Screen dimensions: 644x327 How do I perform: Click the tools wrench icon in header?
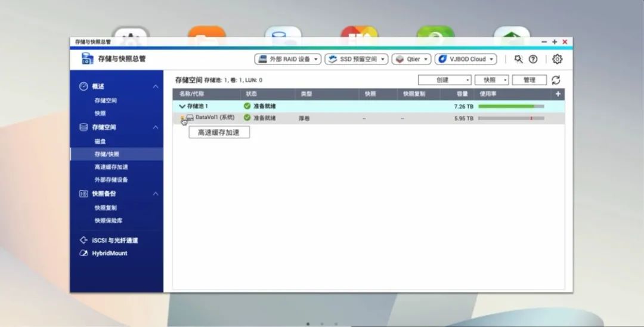(518, 59)
